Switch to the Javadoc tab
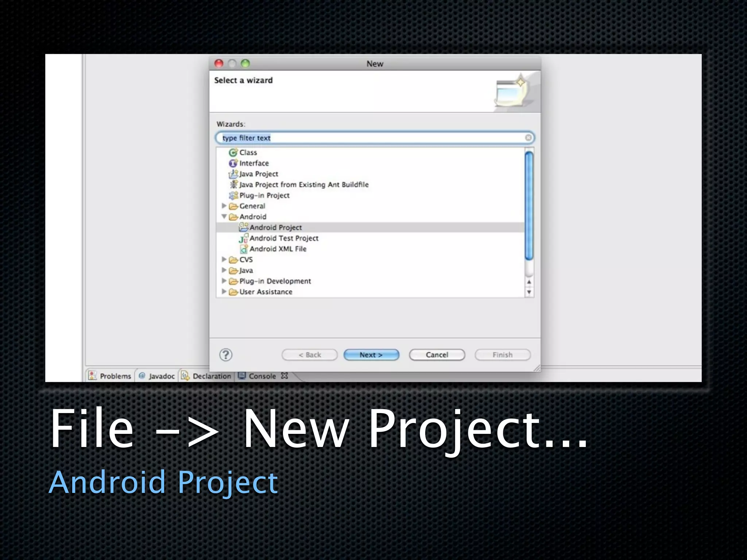Viewport: 747px width, 560px height. [156, 376]
